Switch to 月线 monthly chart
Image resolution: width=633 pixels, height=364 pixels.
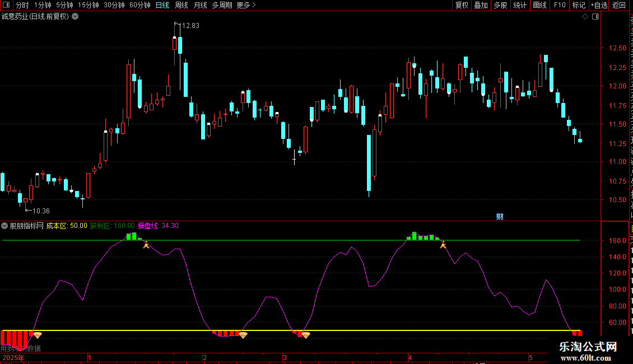[x=200, y=5]
